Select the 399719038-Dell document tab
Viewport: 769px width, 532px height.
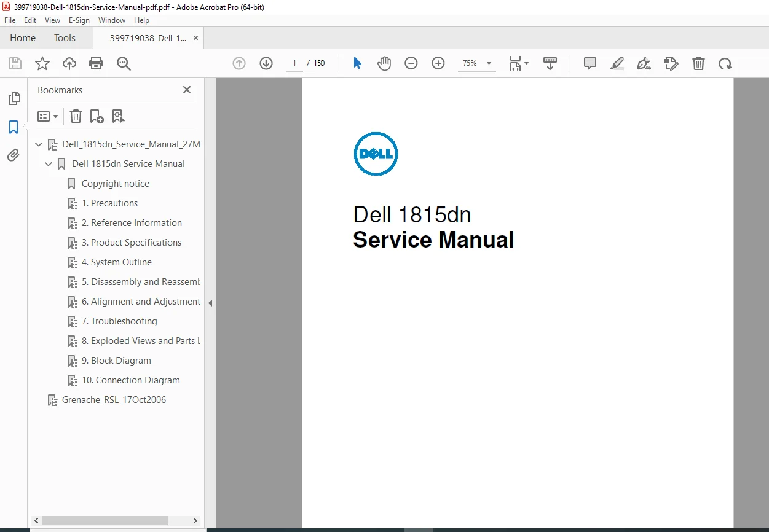tap(148, 38)
